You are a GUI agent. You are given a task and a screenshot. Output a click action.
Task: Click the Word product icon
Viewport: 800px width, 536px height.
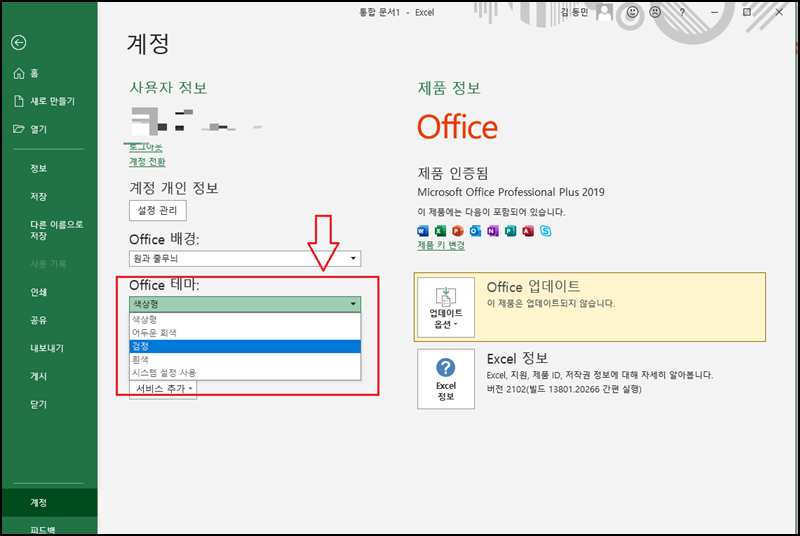422,231
